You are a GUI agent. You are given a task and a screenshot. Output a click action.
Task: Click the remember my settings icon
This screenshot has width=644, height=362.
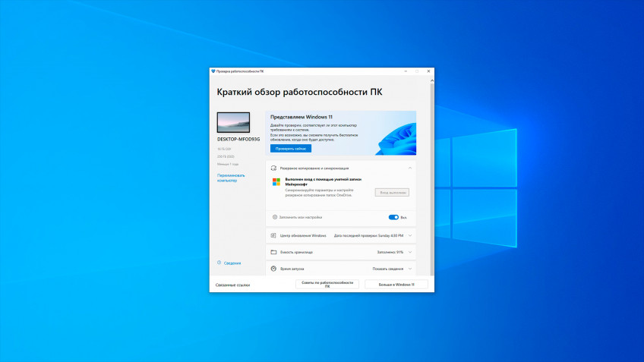coord(274,217)
